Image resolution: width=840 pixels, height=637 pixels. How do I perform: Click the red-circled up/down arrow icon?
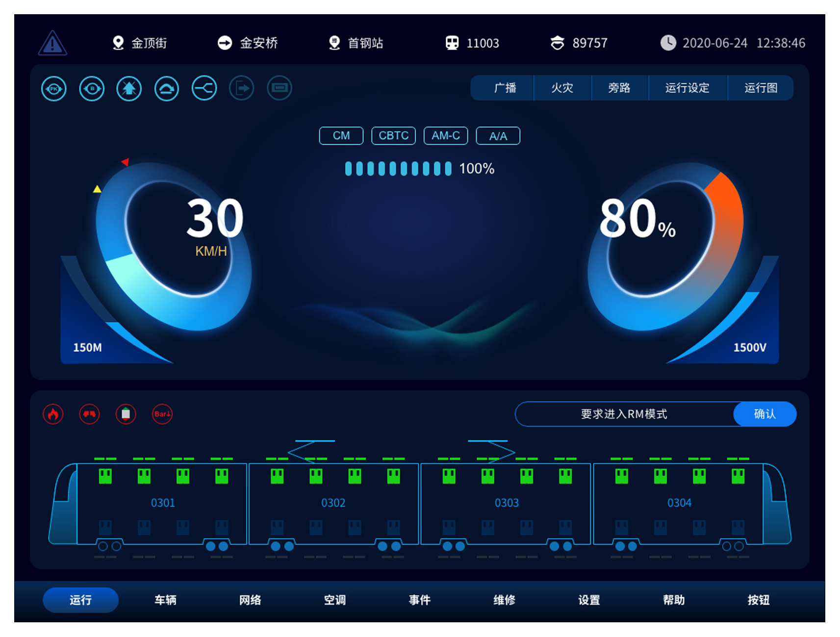[126, 414]
